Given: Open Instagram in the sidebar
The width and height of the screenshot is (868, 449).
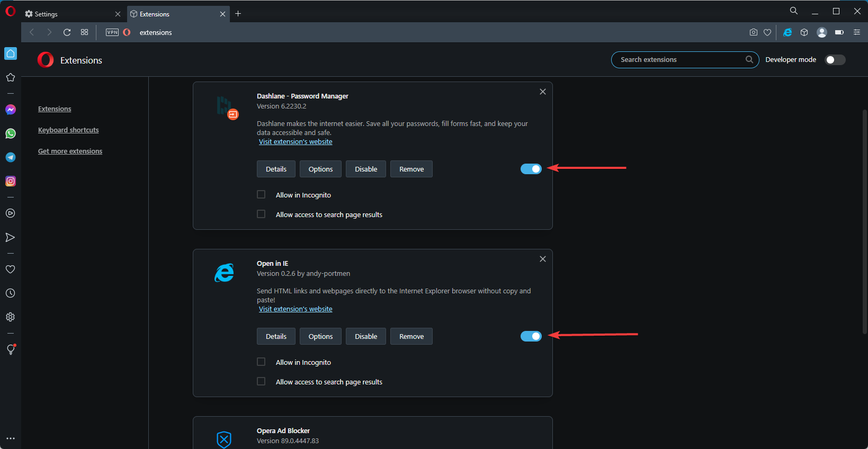Looking at the screenshot, I should (x=11, y=181).
